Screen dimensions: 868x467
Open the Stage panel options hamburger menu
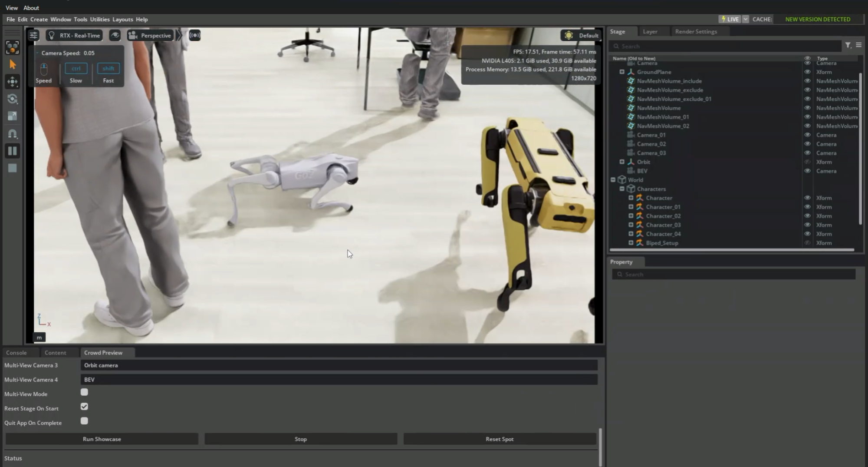(x=858, y=45)
